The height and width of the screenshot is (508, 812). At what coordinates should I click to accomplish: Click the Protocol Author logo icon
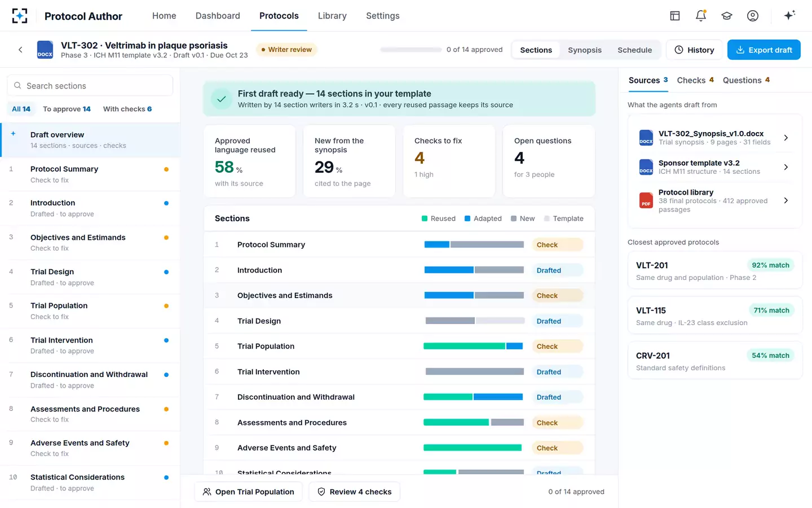tap(20, 16)
